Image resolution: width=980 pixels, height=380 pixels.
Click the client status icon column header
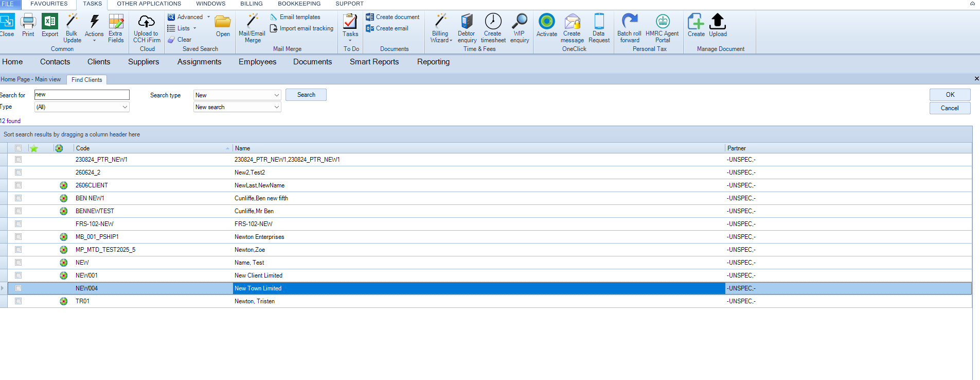tap(59, 148)
